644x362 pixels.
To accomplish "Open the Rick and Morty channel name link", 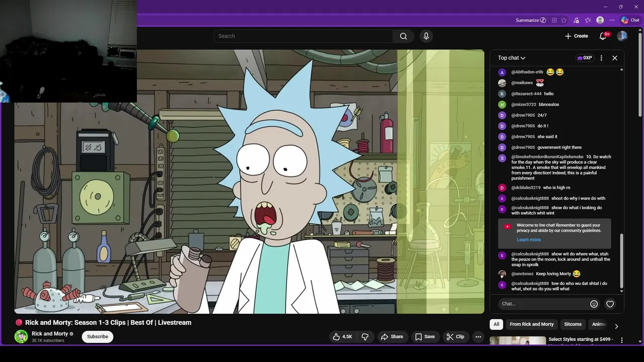I will click(x=50, y=334).
